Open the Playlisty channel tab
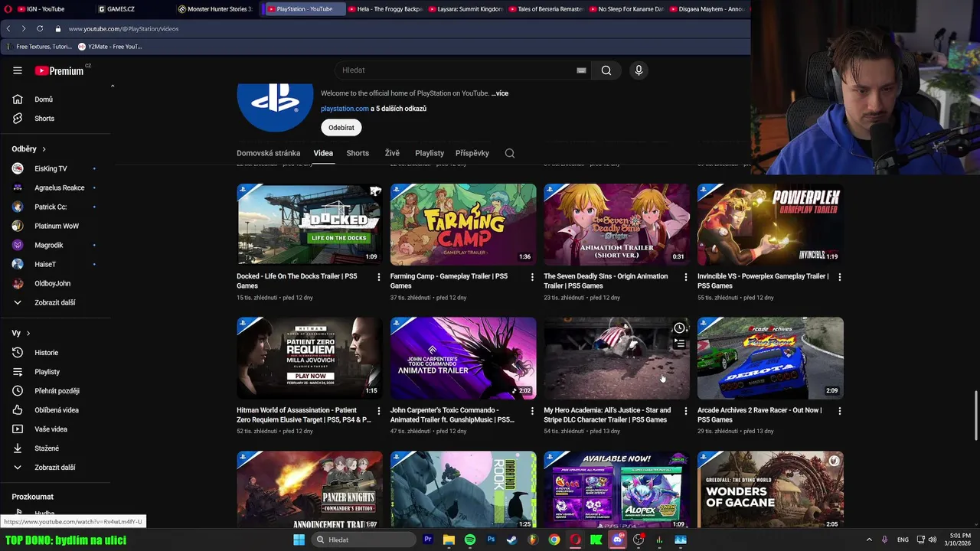The height and width of the screenshot is (551, 980). (430, 153)
